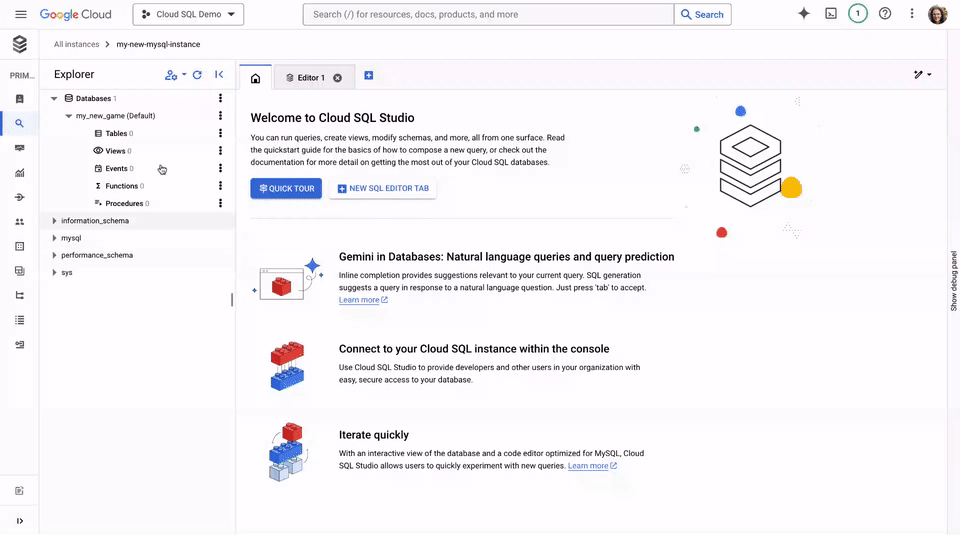Image resolution: width=960 pixels, height=535 pixels.
Task: Open the notifications badge showing 1
Action: [857, 14]
